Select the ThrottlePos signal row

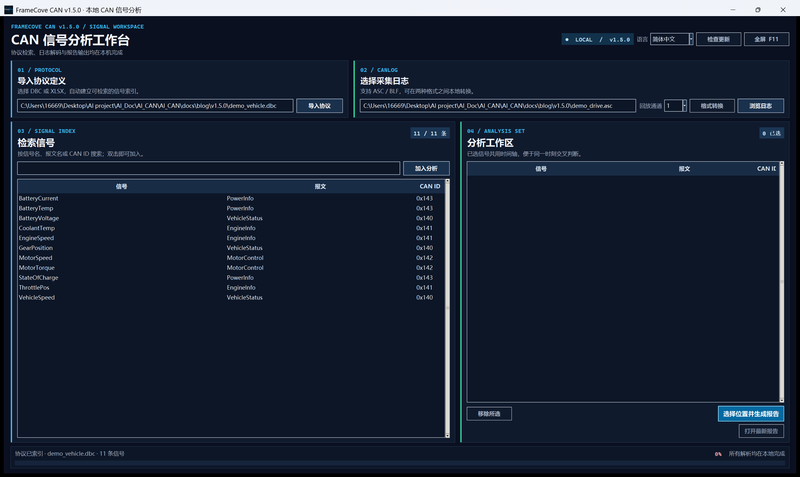click(x=231, y=287)
